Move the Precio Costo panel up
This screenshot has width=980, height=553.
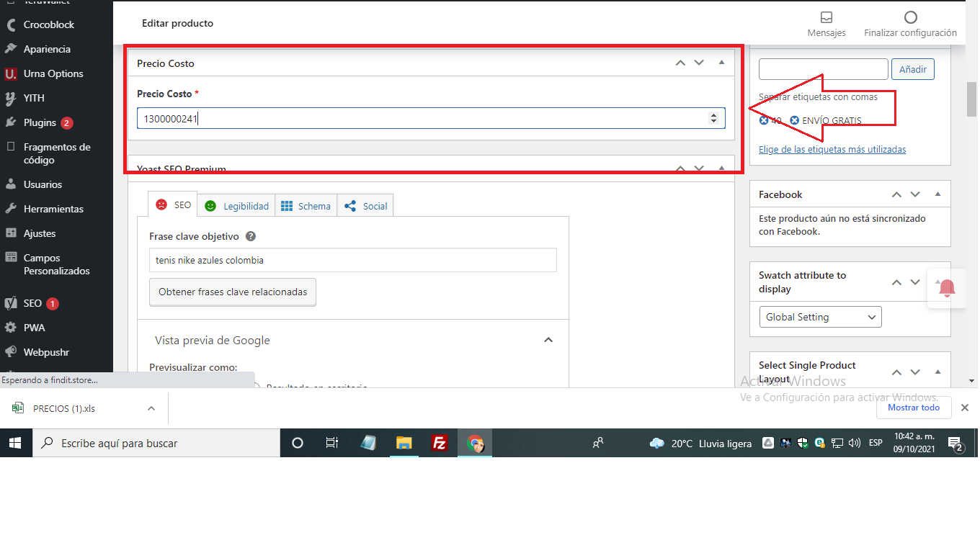click(x=680, y=63)
